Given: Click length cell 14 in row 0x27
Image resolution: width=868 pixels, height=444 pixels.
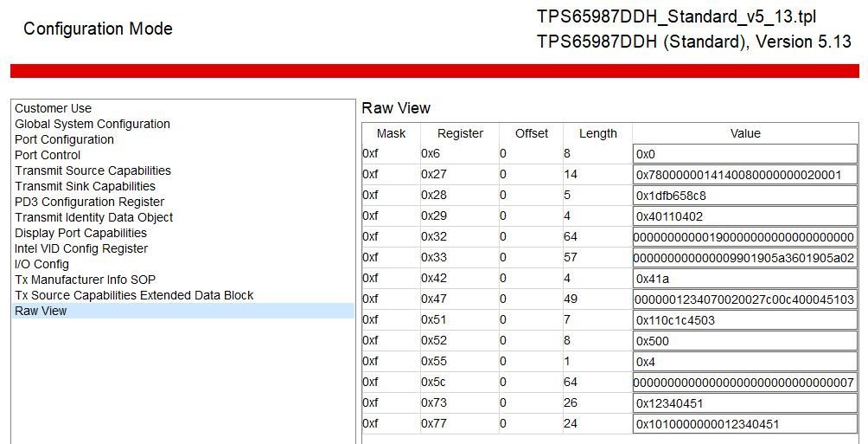Looking at the screenshot, I should click(597, 175).
